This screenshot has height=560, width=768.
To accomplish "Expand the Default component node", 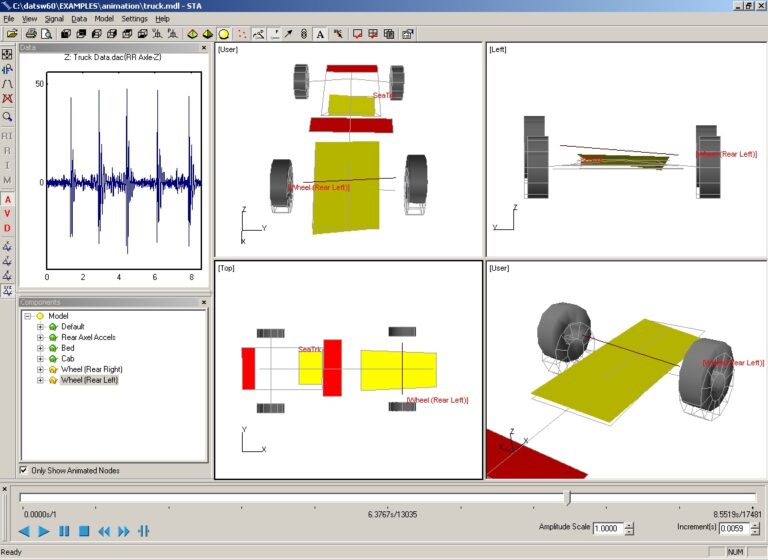I will 40,326.
